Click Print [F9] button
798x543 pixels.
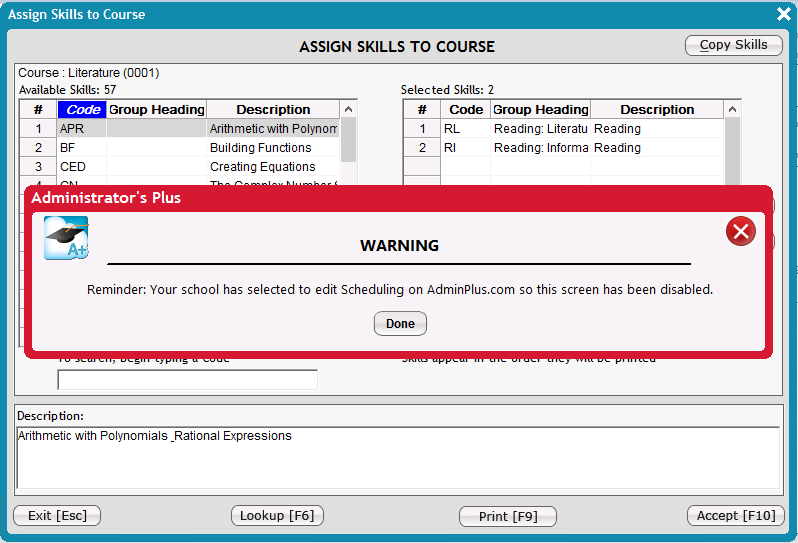click(x=507, y=517)
